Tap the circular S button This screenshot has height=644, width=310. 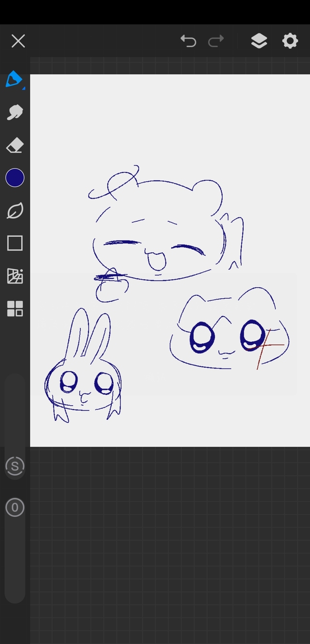(15, 466)
